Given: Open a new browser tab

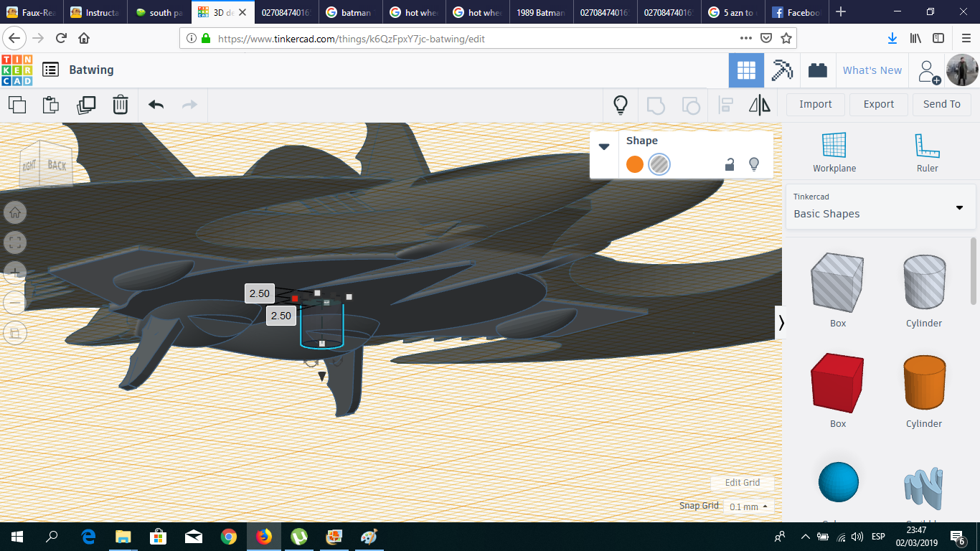Looking at the screenshot, I should tap(841, 12).
